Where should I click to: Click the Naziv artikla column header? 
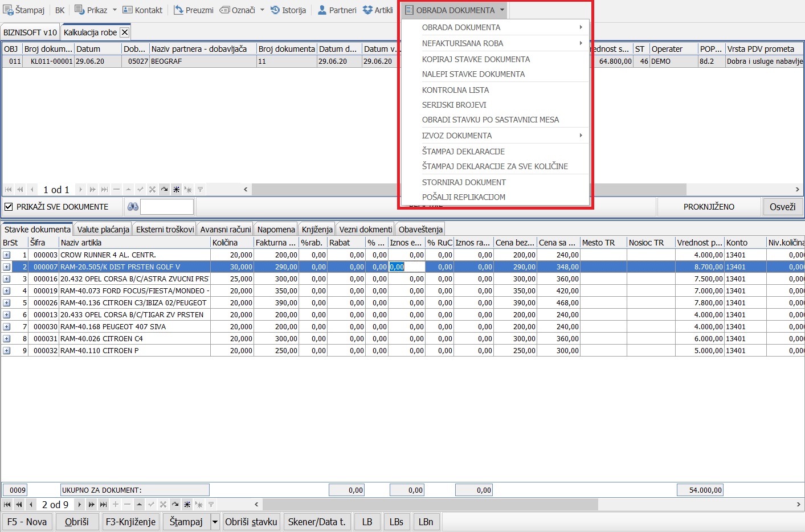click(134, 243)
